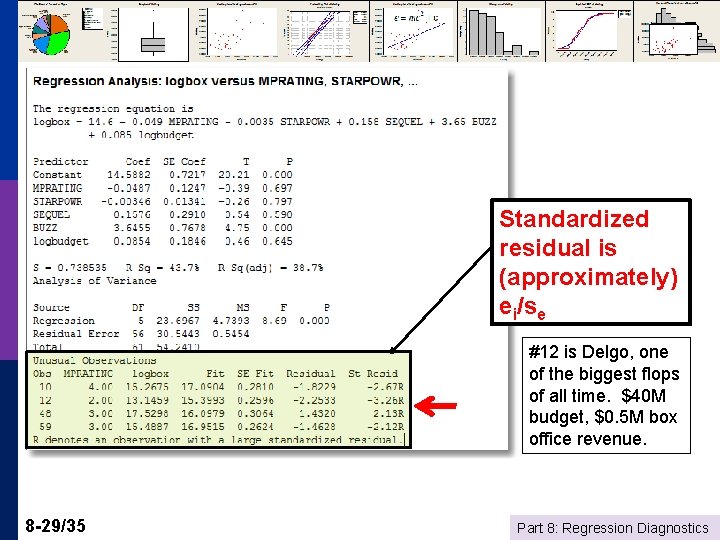Click the 'Analysis of Variance' label
Screen dimensions: 720x540
[x=95, y=281]
